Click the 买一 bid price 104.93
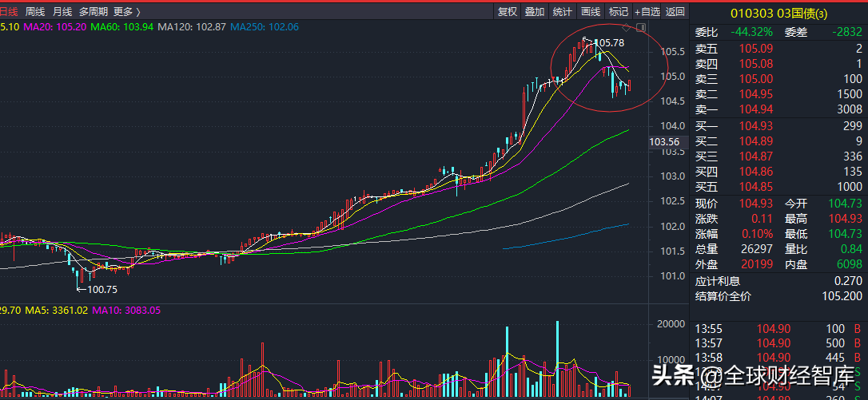This screenshot has height=400, width=868. click(756, 126)
